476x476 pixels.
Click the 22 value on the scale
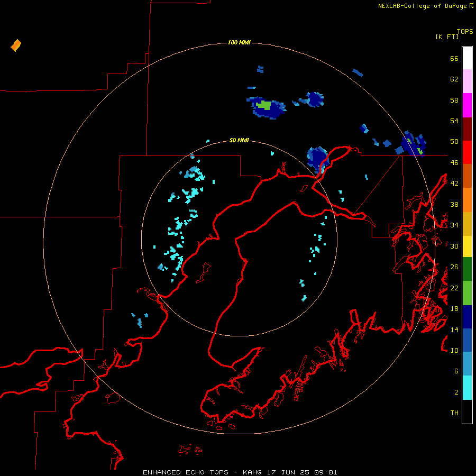(454, 288)
